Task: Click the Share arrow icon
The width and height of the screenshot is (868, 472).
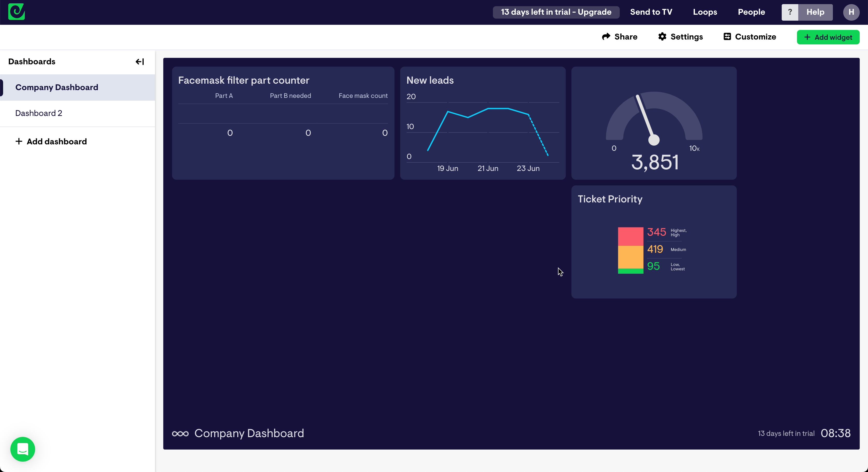Action: 606,37
